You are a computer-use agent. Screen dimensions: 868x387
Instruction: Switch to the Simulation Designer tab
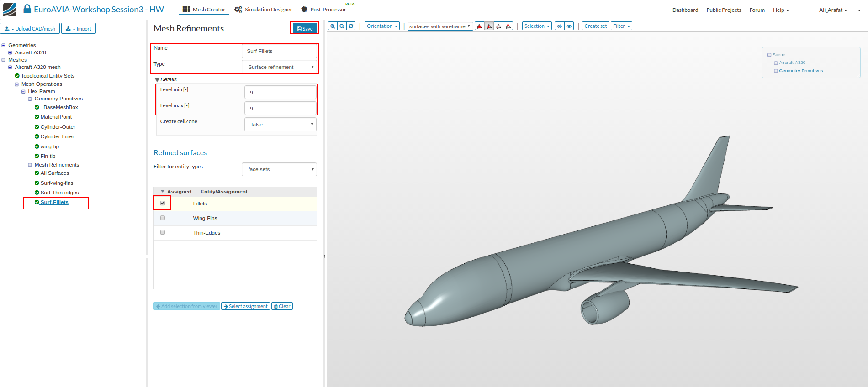pyautogui.click(x=263, y=10)
